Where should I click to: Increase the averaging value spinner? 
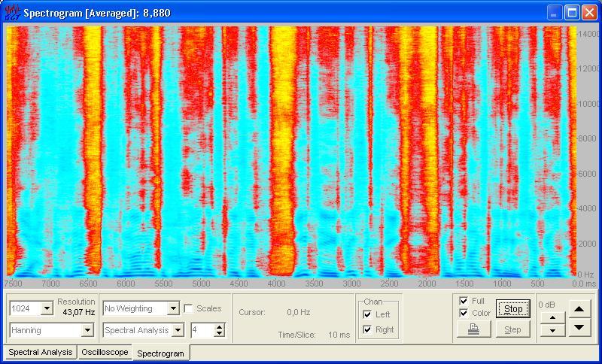[x=220, y=327]
